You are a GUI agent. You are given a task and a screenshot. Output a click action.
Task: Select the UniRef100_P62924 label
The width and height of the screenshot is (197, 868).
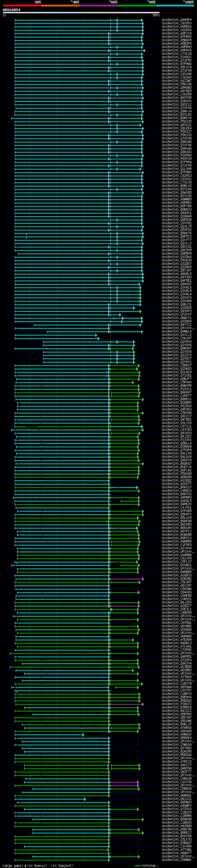click(177, 406)
